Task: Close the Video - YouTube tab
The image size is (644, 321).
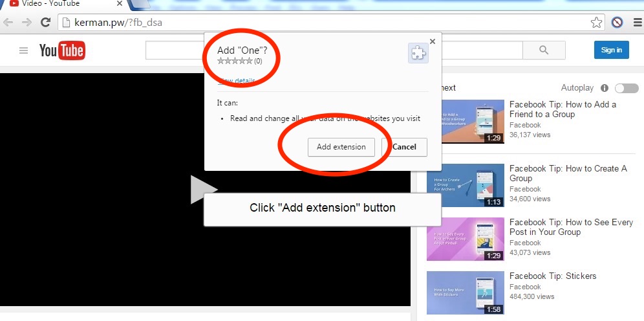Action: point(120,4)
